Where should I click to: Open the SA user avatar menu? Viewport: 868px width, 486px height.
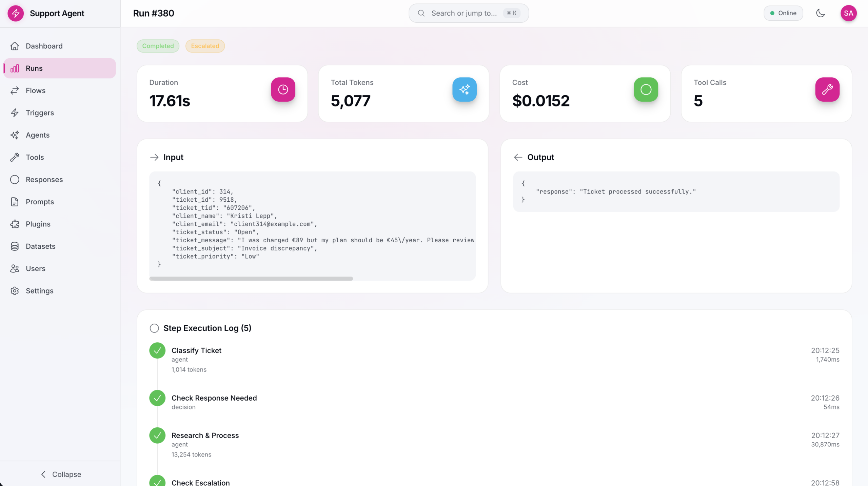coord(848,13)
